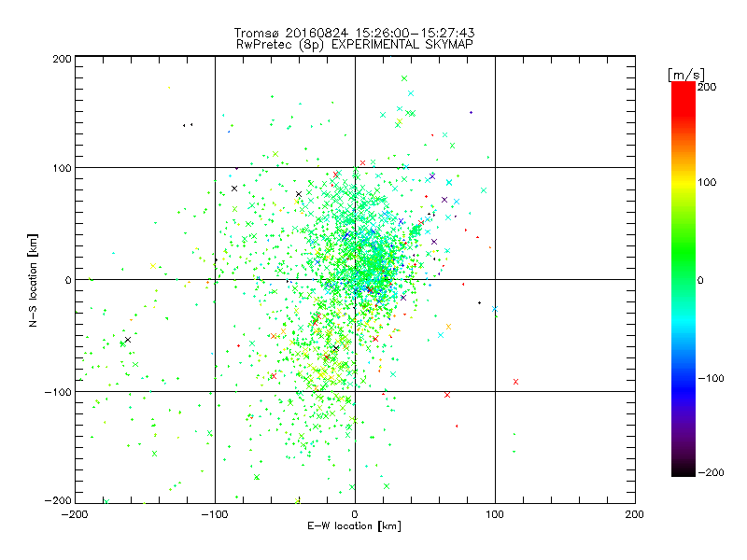Click the '[m/s]' colorbar unit label

pos(686,75)
